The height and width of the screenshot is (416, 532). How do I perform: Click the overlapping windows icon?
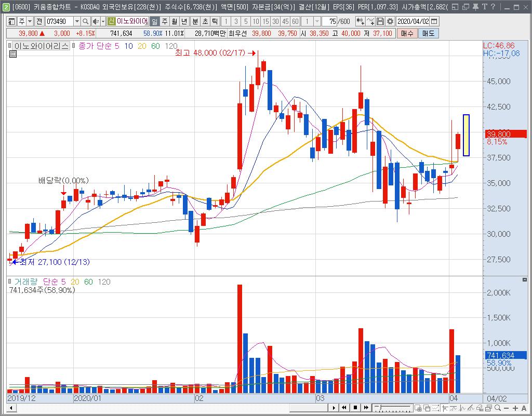pos(427,408)
